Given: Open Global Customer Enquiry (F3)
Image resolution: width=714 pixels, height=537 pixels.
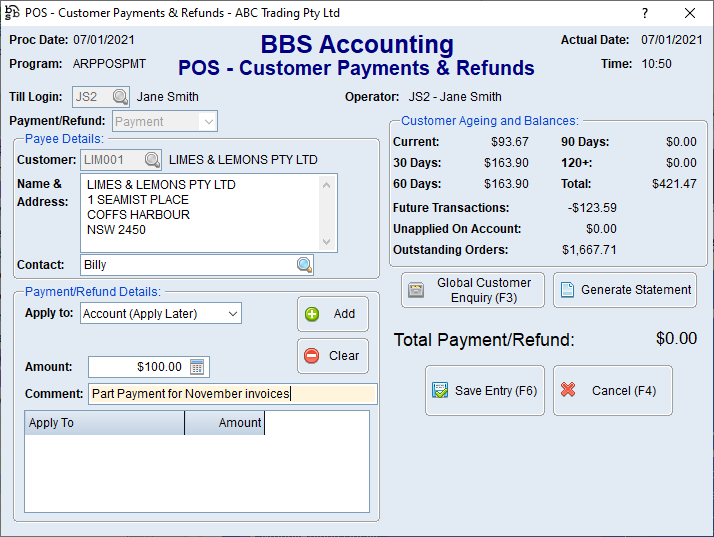Looking at the screenshot, I should click(x=473, y=290).
